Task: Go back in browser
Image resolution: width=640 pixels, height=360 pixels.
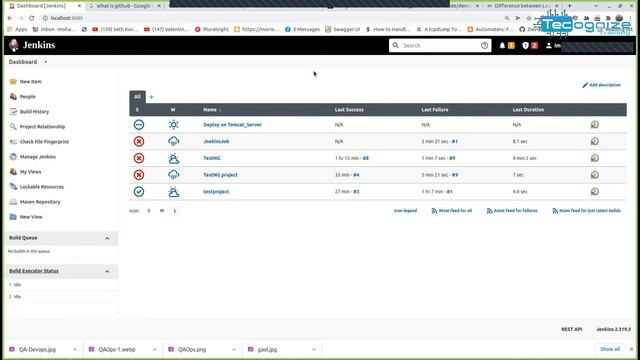Action: 10,18
